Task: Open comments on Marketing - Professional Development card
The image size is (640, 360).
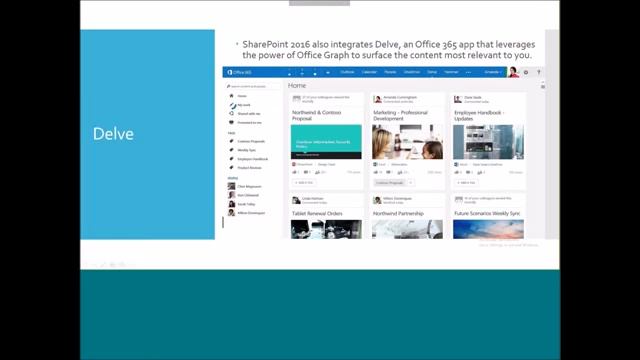Action: pos(389,172)
